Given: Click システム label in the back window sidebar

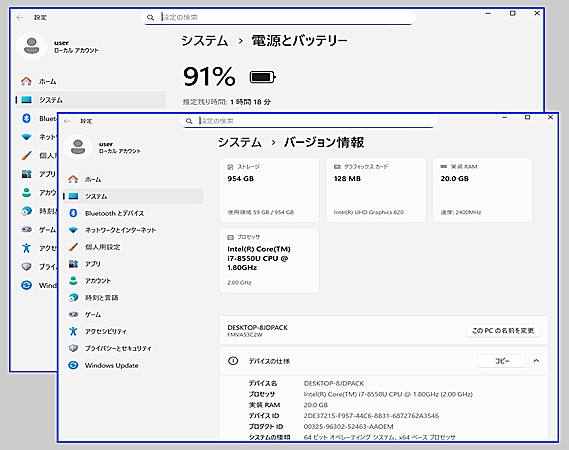Looking at the screenshot, I should click(51, 100).
